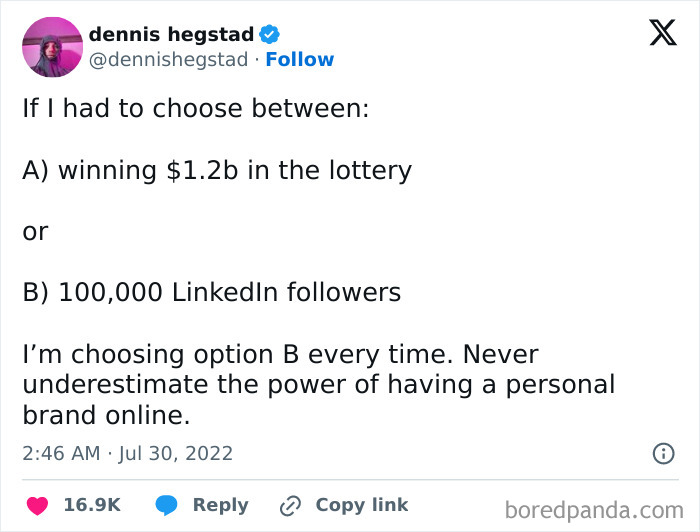Click the 'or' text between options

(x=35, y=232)
